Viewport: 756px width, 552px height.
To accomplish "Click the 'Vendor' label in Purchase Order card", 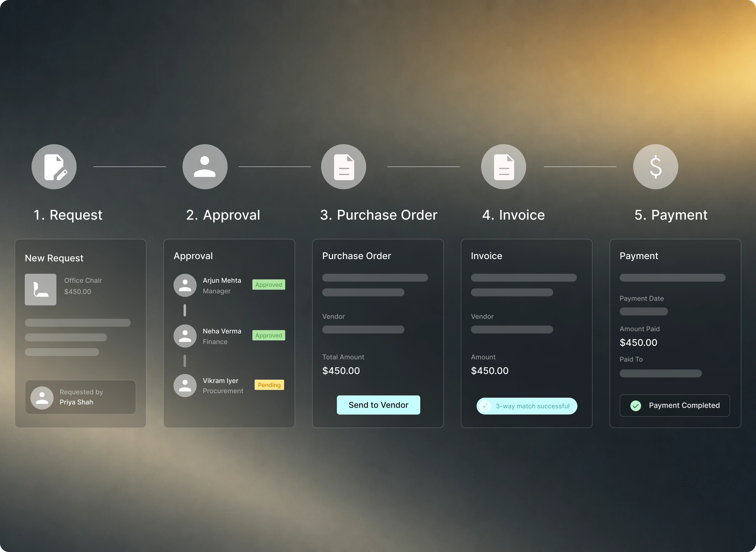I will coord(333,317).
